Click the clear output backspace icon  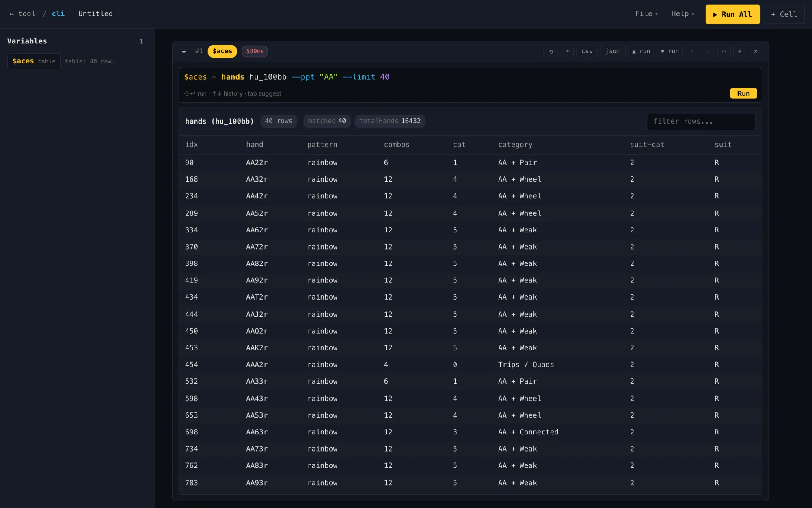click(x=567, y=51)
